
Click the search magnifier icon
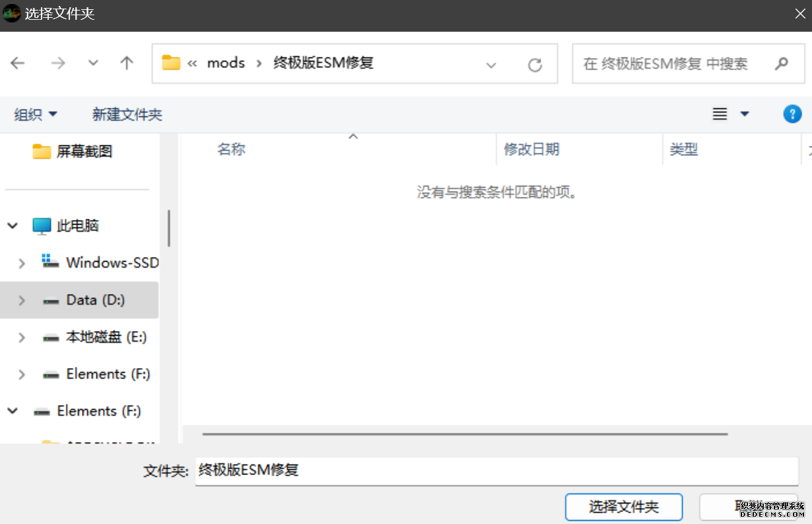(x=781, y=63)
